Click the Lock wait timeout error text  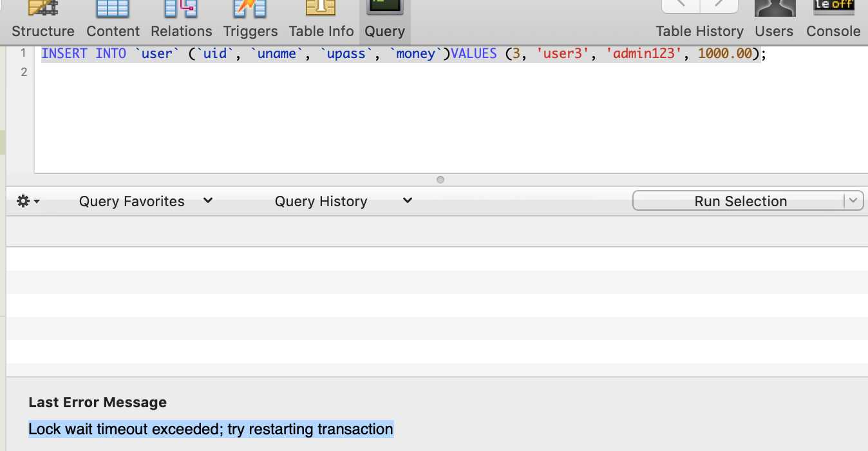coord(211,429)
